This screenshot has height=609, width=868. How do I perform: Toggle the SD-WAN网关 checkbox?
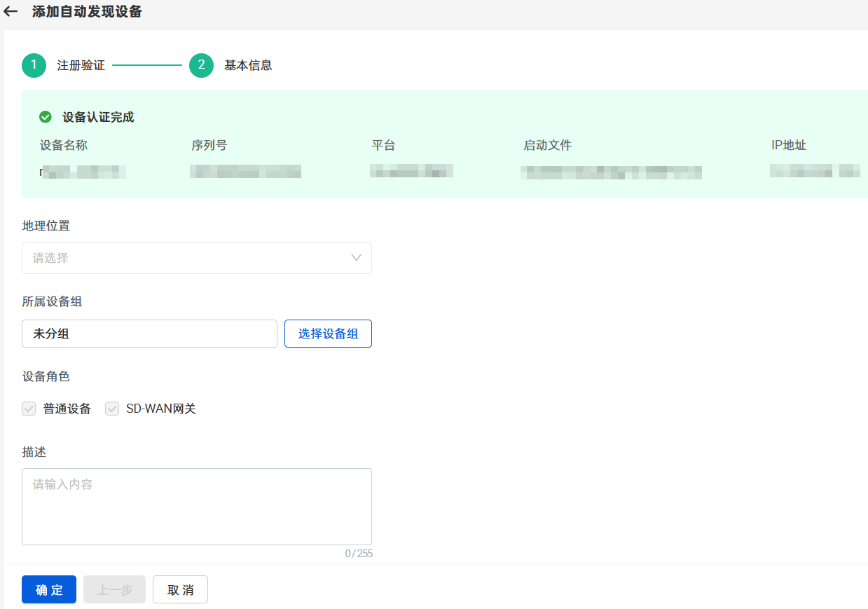click(112, 409)
